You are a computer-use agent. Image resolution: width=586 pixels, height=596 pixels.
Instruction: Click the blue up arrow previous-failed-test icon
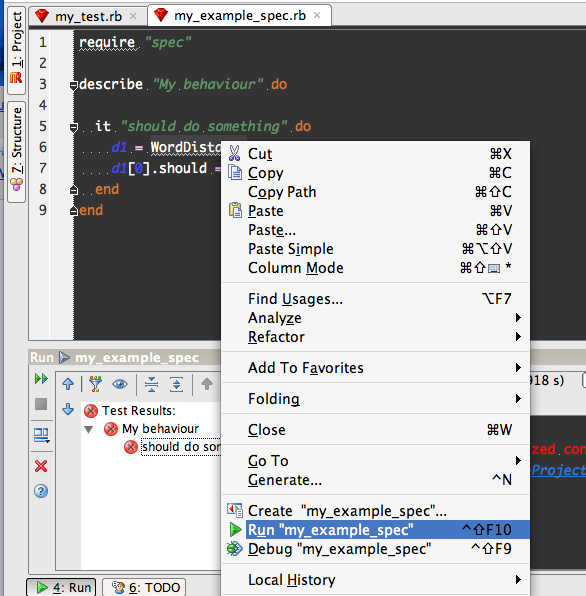(x=68, y=384)
